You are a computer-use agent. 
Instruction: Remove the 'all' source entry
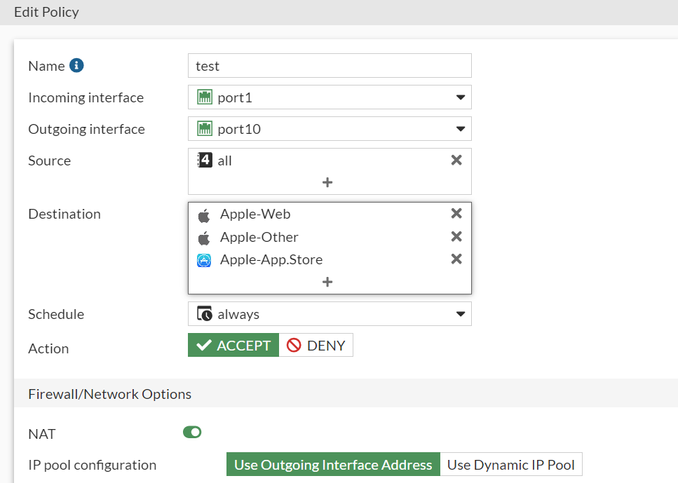[x=456, y=160]
